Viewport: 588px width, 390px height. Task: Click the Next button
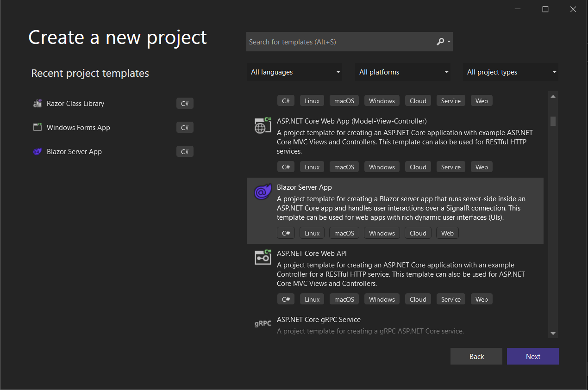pos(532,356)
